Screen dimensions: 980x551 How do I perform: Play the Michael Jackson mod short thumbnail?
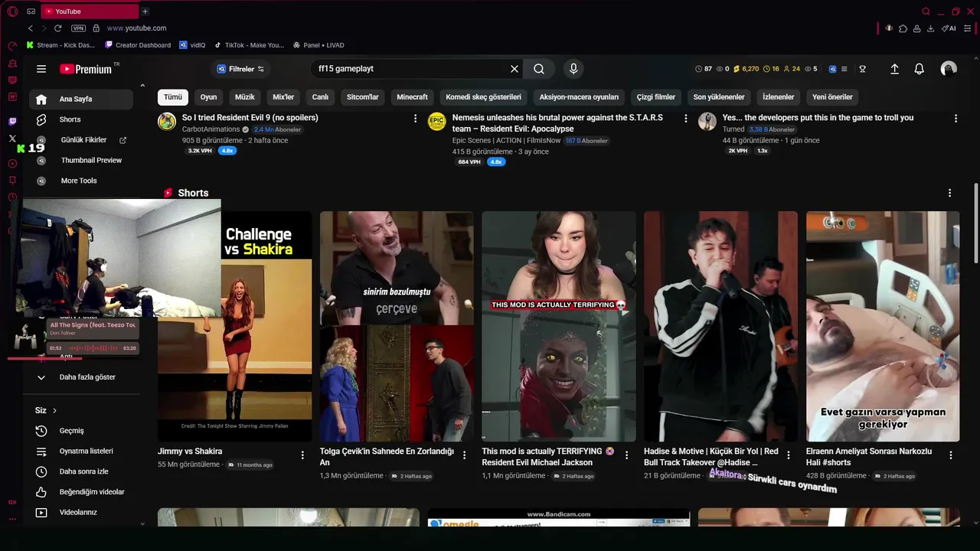tap(559, 327)
